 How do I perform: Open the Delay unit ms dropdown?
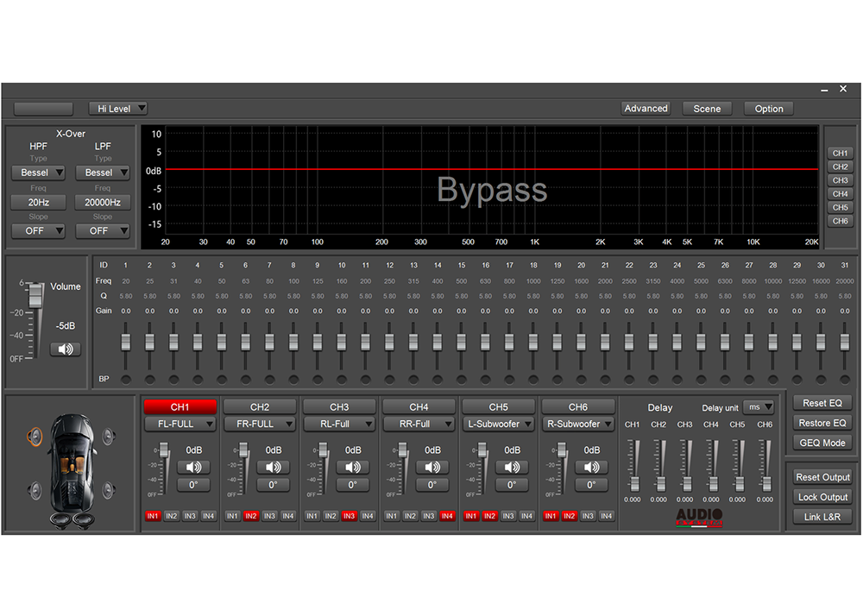point(759,407)
